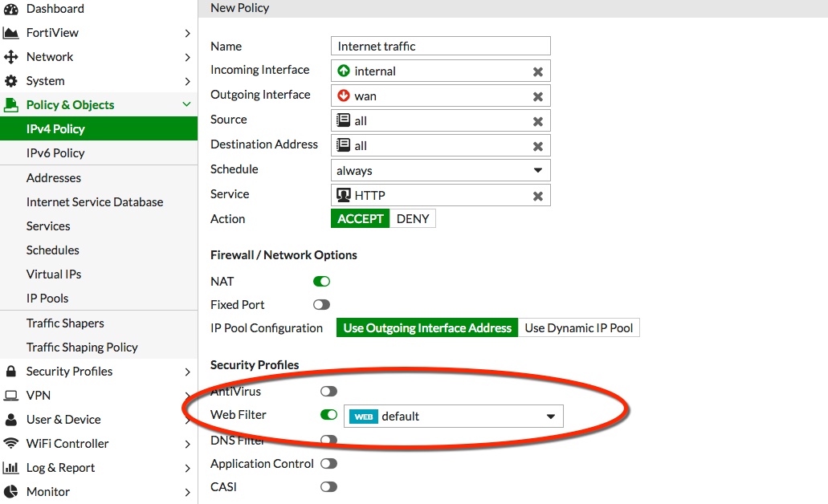Enable the AntiVirus security profile
The image size is (828, 504).
point(328,391)
